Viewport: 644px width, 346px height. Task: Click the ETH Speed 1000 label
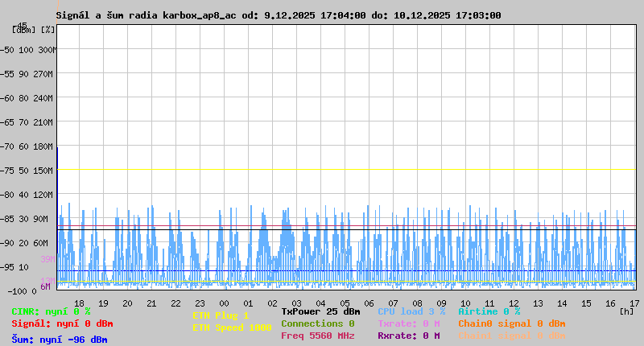pyautogui.click(x=232, y=327)
